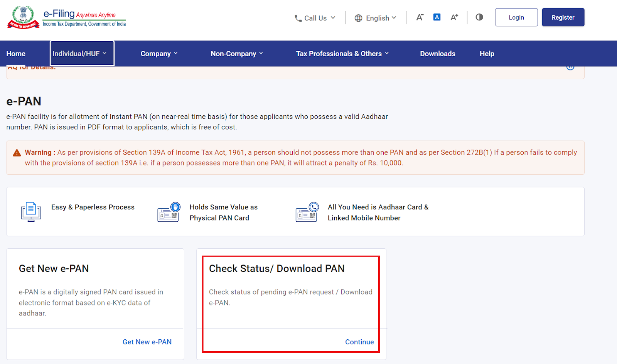Click the Get New e-PAN link
Screen dimensions: 617x364
pyautogui.click(x=147, y=342)
